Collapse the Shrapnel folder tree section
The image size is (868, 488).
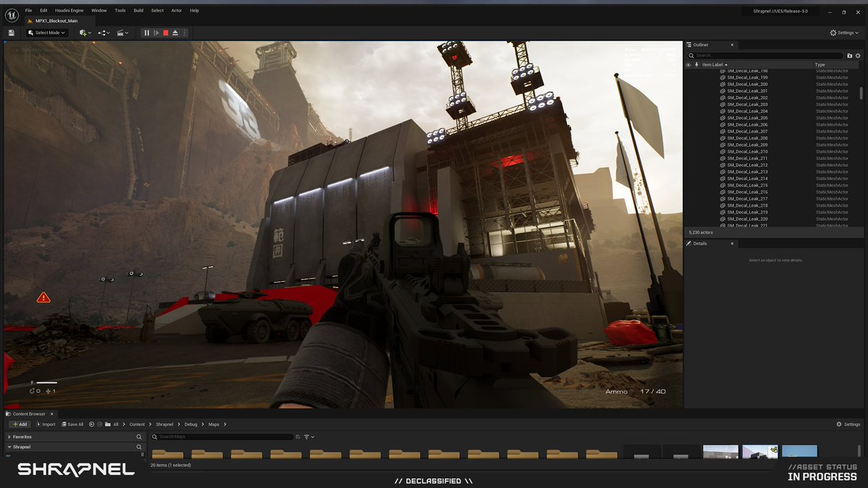click(x=9, y=447)
